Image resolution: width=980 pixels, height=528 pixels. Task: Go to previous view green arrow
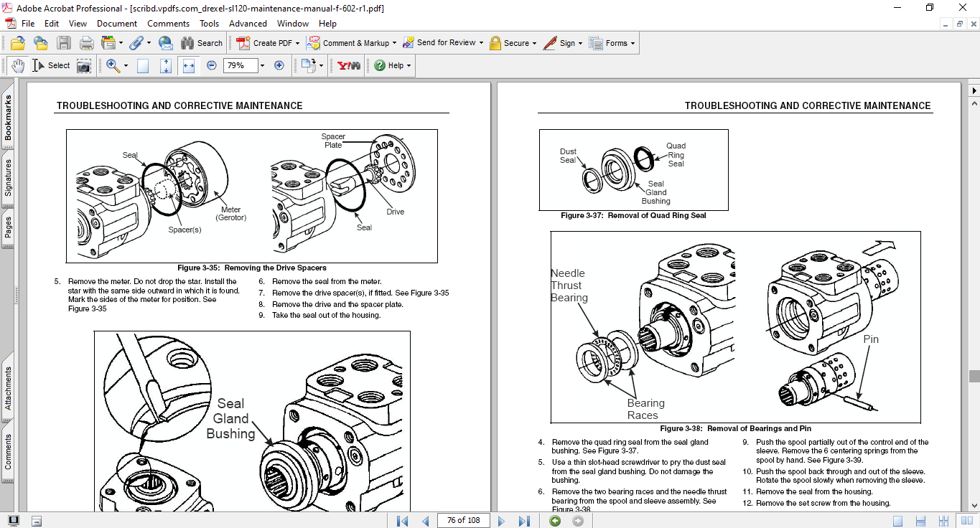555,520
